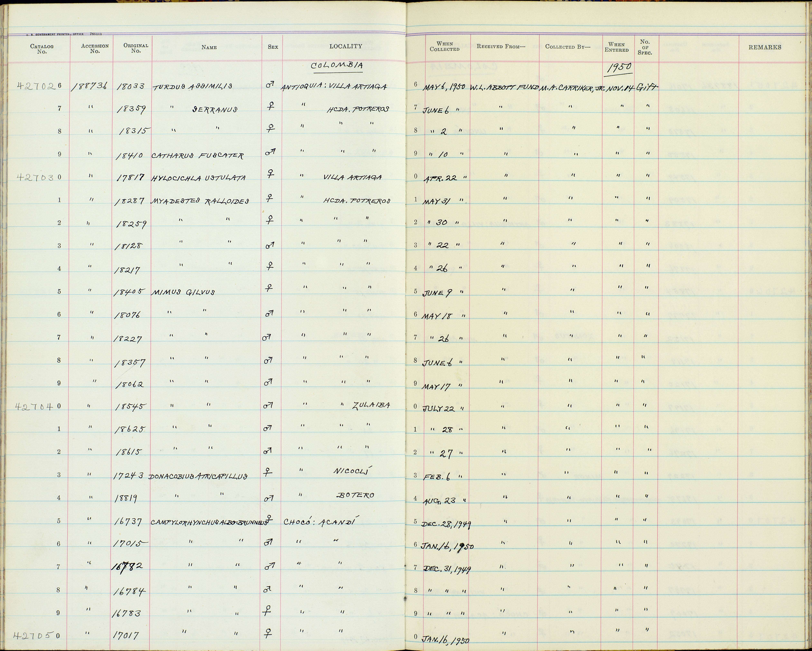Select the 'HYLOCICHLA USTULATA' name entry
Viewport: 812px width, 651px height.
pyautogui.click(x=199, y=177)
